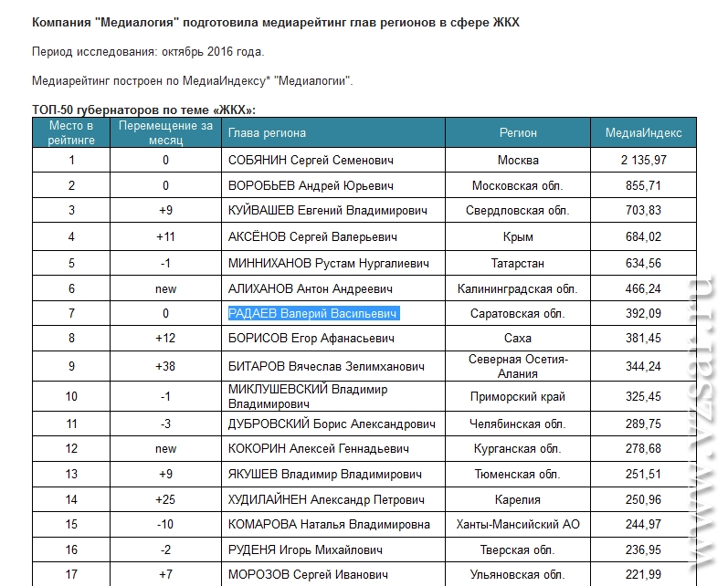Image resolution: width=728 pixels, height=586 pixels.
Task: Click the -3 movement value
Action: click(x=165, y=424)
